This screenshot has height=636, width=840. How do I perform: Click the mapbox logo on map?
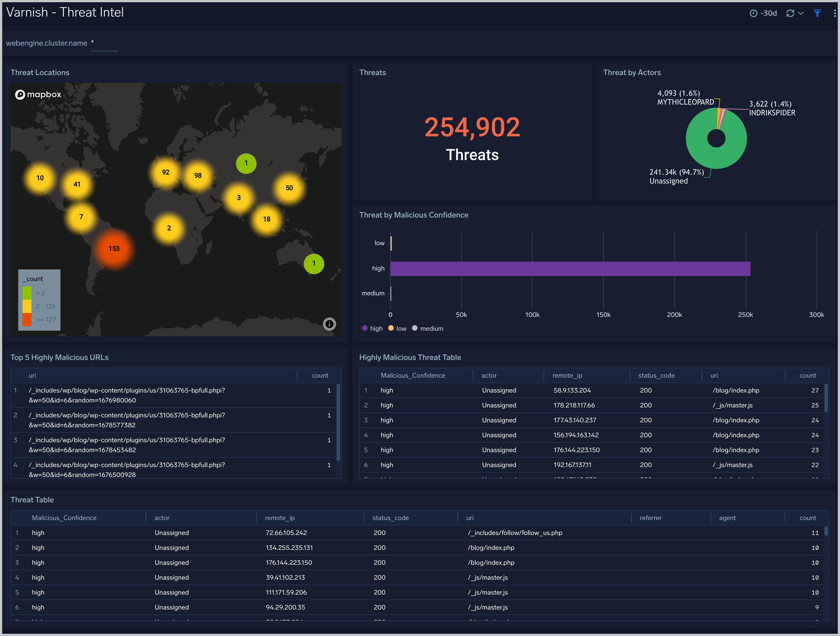[38, 94]
